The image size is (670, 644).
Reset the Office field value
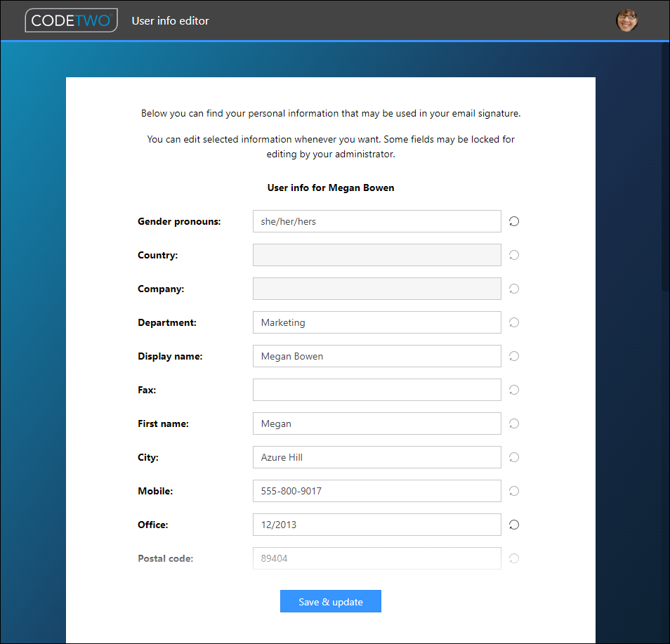tap(513, 525)
